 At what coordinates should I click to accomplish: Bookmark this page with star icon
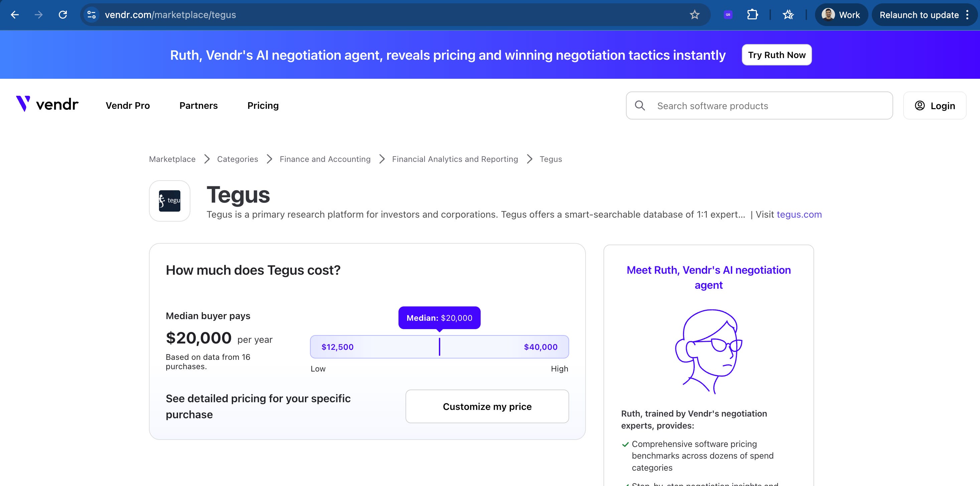[694, 15]
